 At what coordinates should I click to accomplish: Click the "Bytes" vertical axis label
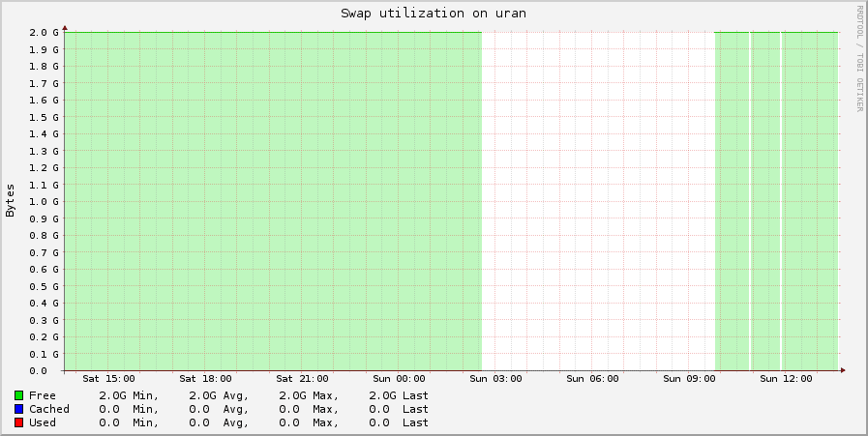pos(11,201)
